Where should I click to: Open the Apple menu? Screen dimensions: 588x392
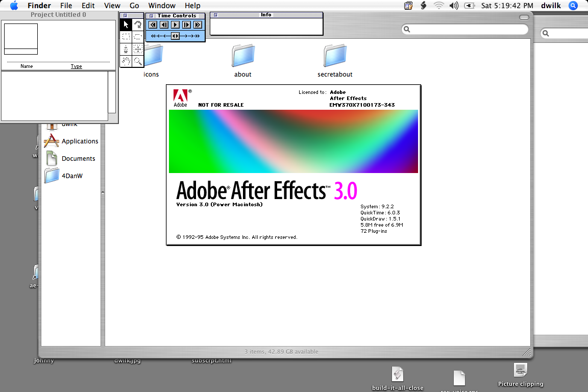point(14,5)
